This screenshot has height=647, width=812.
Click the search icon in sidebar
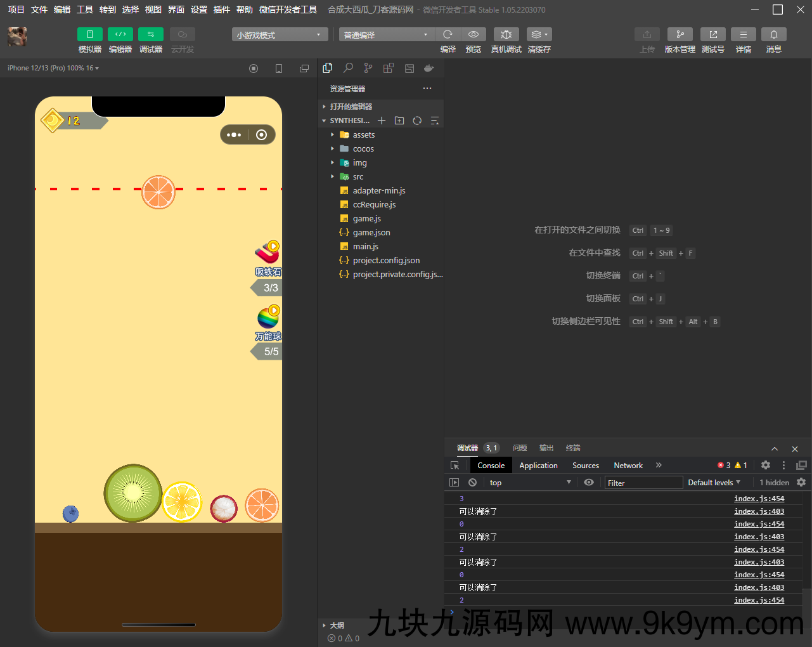click(348, 68)
